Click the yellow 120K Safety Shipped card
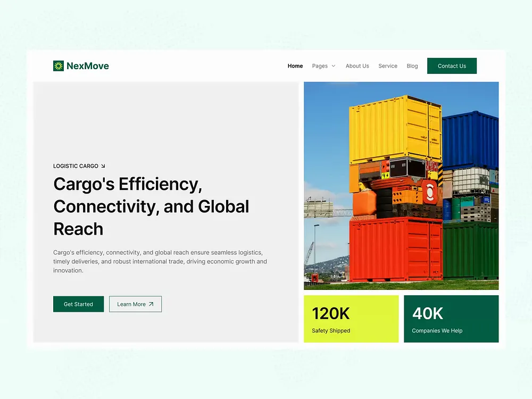532x399 pixels. tap(351, 319)
